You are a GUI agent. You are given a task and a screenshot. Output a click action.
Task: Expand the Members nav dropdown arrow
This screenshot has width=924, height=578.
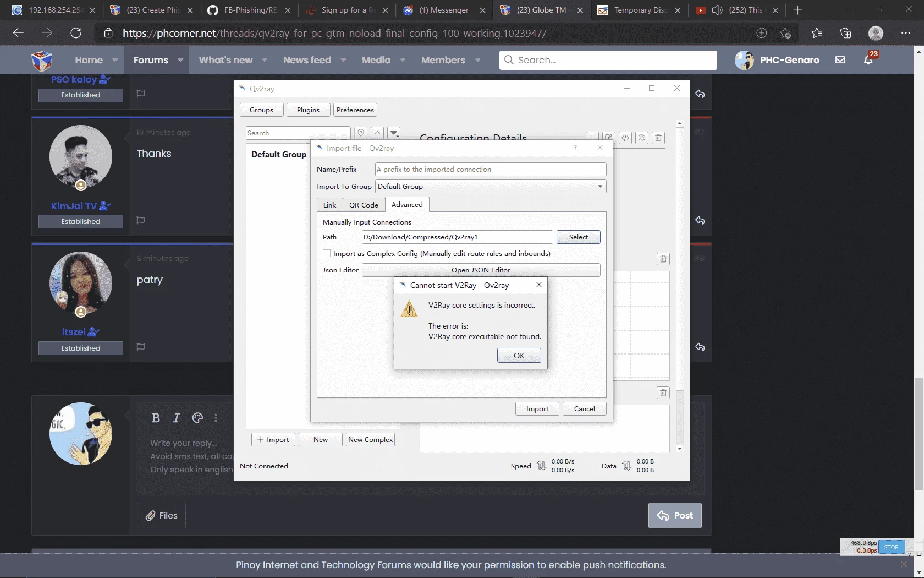tap(477, 60)
